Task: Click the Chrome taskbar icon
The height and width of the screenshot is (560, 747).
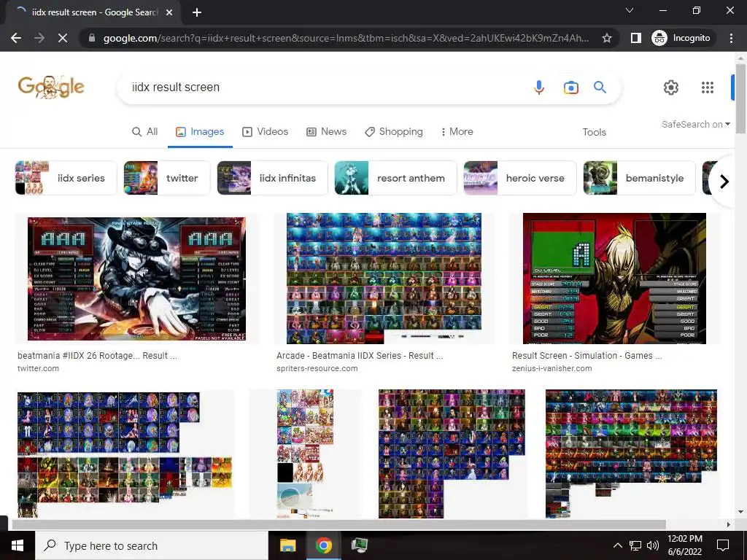Action: point(323,545)
